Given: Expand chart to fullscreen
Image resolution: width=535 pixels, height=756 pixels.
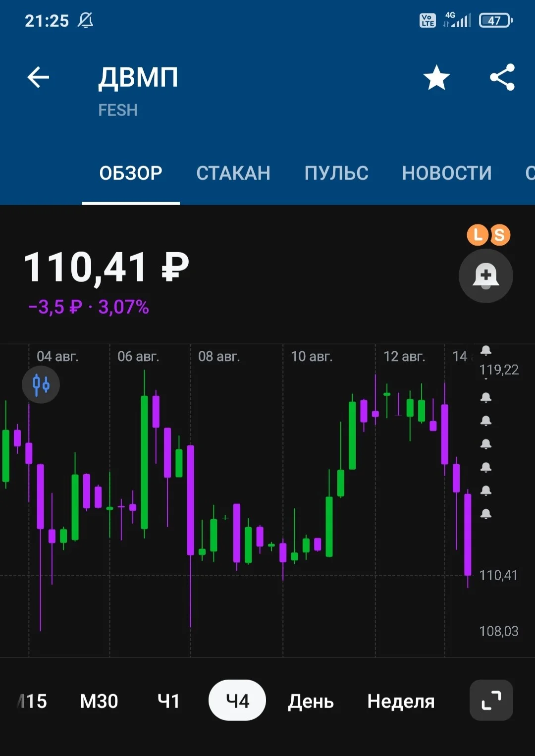Looking at the screenshot, I should click(x=491, y=700).
